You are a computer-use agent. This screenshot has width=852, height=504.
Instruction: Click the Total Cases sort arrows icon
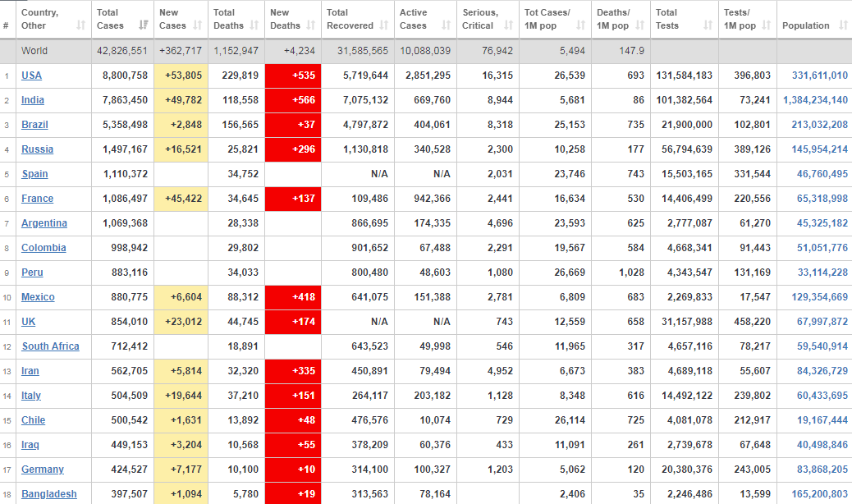(x=144, y=25)
